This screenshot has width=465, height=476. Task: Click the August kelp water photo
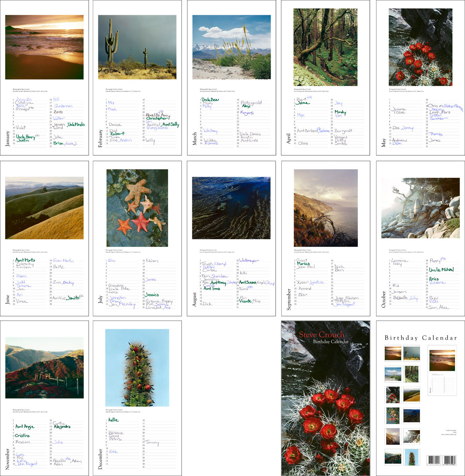tap(231, 208)
